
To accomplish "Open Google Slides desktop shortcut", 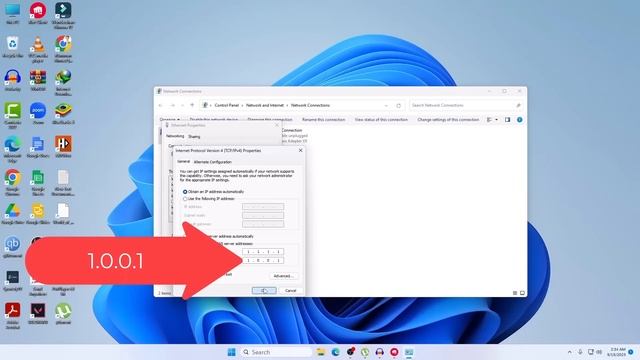I will click(38, 214).
